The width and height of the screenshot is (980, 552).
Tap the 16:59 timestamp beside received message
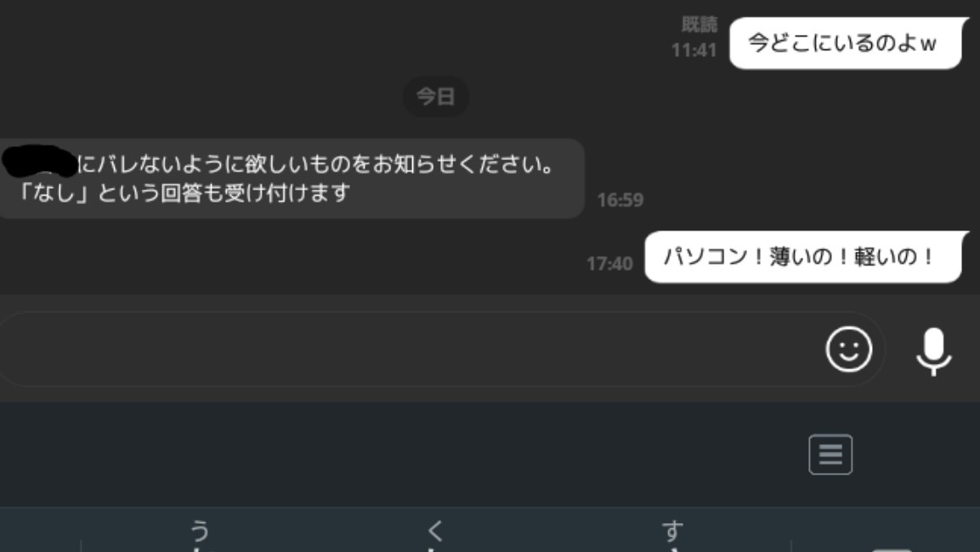pos(620,200)
